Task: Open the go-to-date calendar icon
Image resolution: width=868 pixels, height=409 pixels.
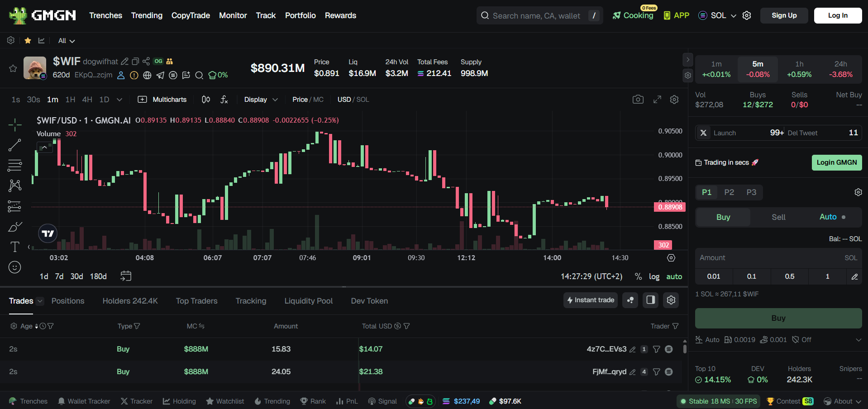Action: (x=126, y=276)
